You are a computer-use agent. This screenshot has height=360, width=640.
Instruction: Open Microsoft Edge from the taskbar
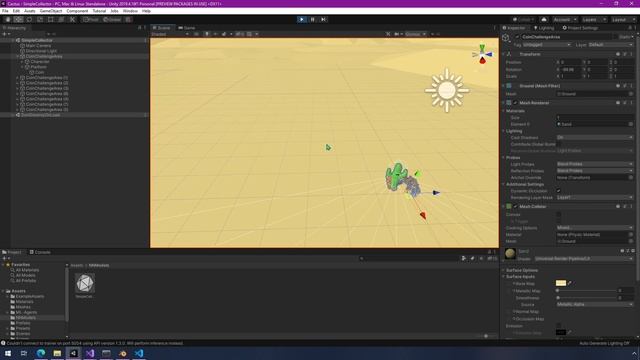(41, 353)
